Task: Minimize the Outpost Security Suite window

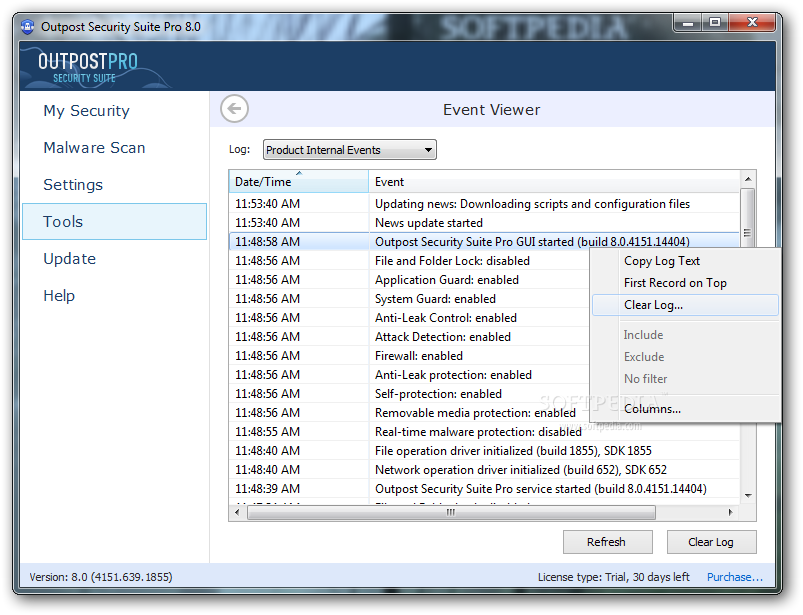Action: click(x=688, y=23)
